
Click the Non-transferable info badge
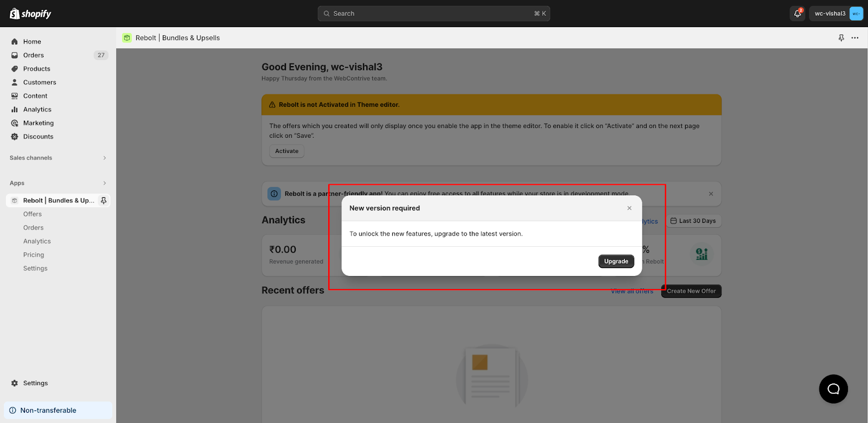tap(58, 411)
